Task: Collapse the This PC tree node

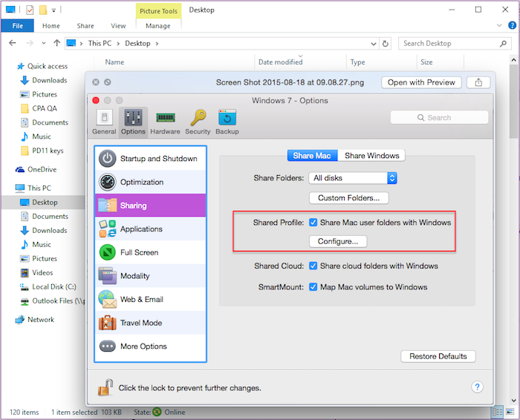Action: [9, 188]
